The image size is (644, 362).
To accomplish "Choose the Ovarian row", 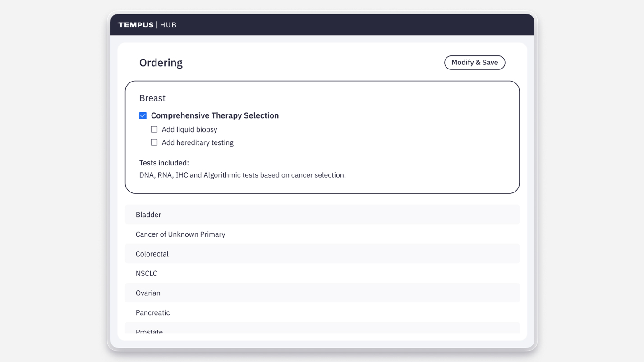I will 322,293.
